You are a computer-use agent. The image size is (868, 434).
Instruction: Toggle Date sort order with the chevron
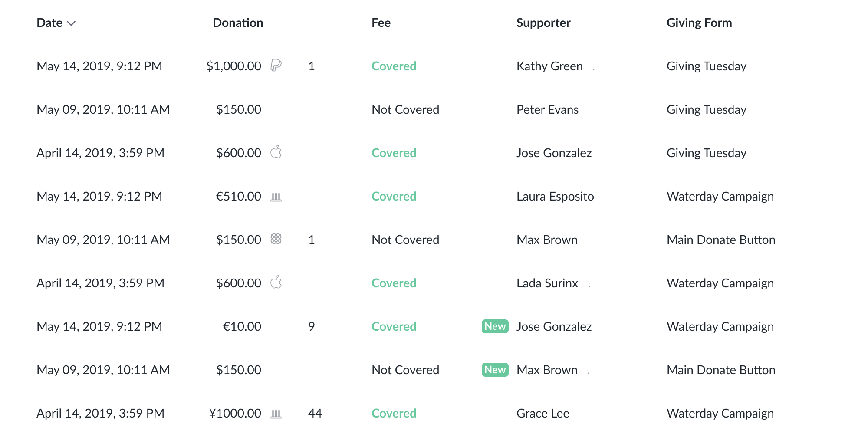72,23
